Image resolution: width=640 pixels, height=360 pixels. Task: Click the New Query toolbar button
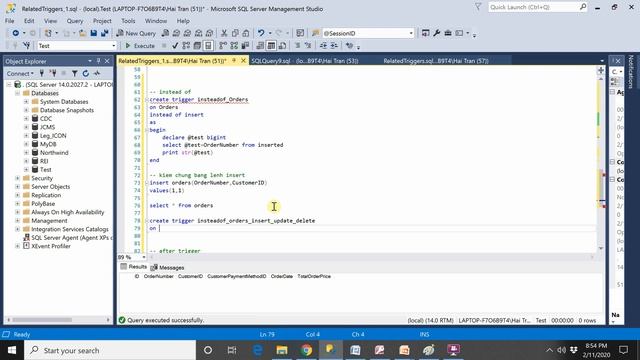[x=136, y=33]
